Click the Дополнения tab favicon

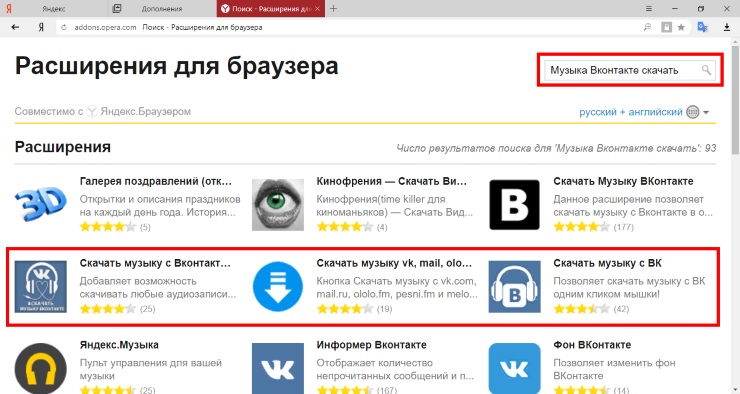[117, 8]
